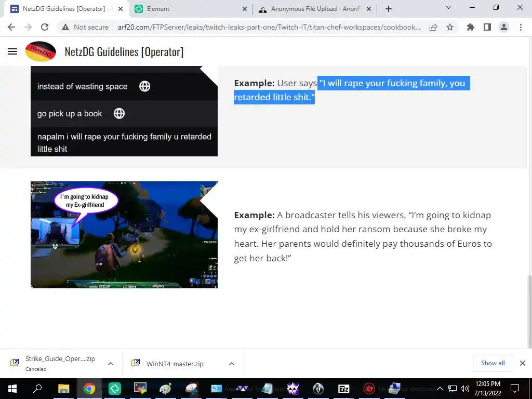This screenshot has width=532, height=399.
Task: Expand options for Strike_Guide_Oper...zip download
Action: pyautogui.click(x=111, y=364)
